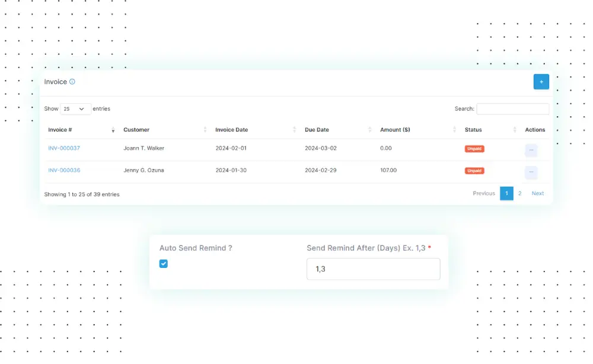Click the Previous pagination control
Screen dimensions: 593x364
coord(483,193)
